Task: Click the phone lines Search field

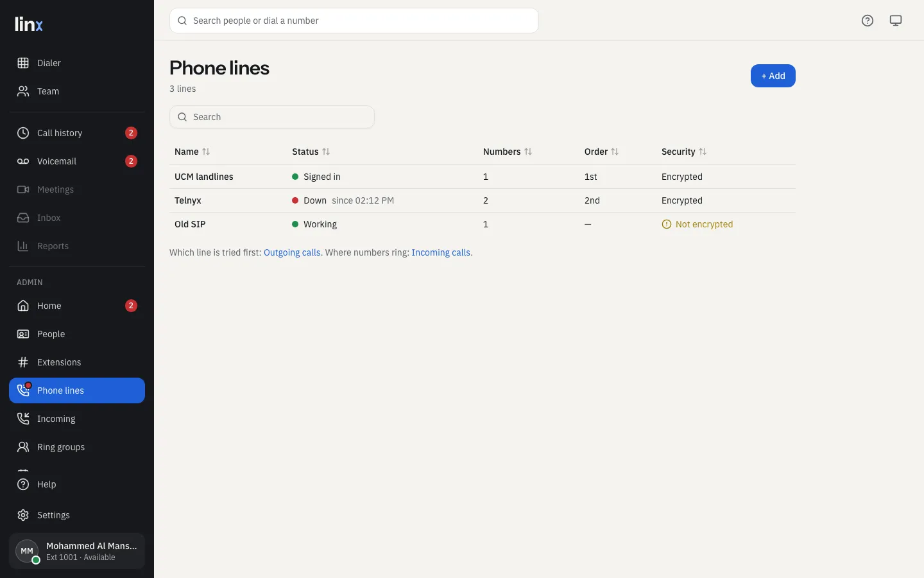Action: click(x=272, y=117)
